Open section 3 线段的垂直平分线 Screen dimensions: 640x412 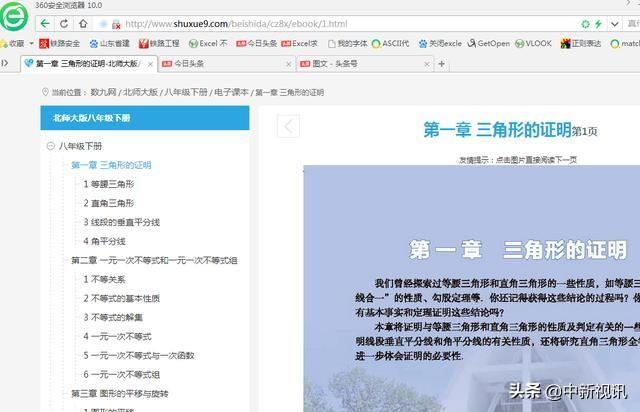(x=122, y=222)
